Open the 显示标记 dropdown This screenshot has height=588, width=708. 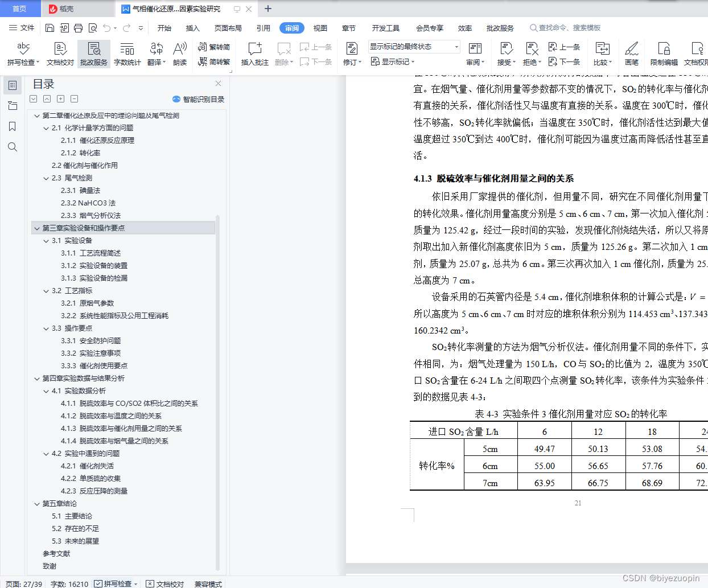[393, 61]
